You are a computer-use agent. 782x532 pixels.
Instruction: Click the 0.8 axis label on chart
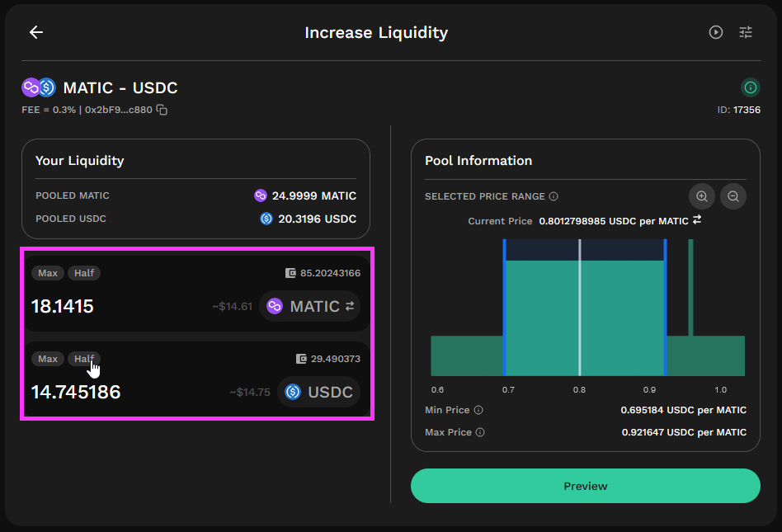(579, 389)
